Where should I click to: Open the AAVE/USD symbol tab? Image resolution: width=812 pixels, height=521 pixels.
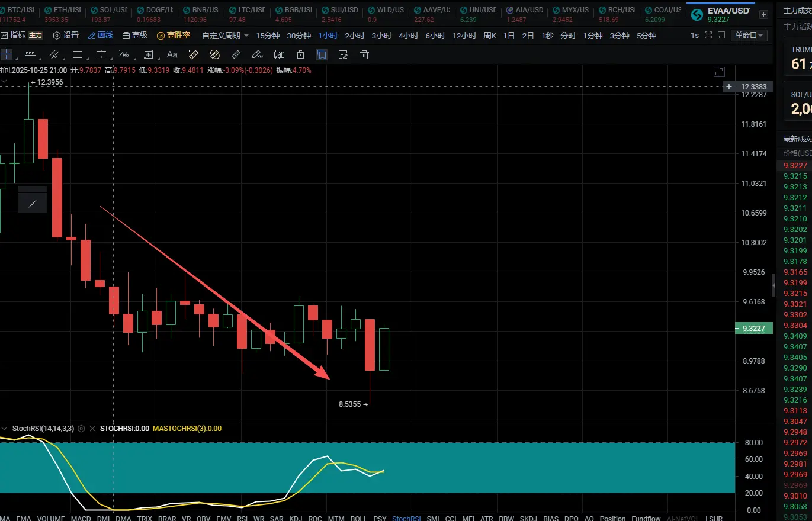(432, 14)
